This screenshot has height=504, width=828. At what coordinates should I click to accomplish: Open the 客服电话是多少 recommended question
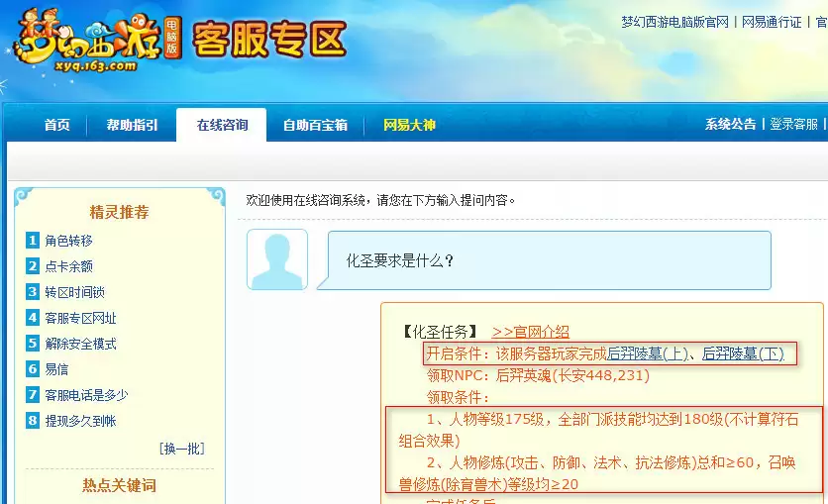86,395
